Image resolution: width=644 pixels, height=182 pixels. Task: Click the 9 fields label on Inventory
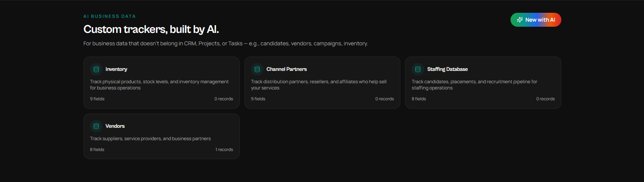point(97,99)
